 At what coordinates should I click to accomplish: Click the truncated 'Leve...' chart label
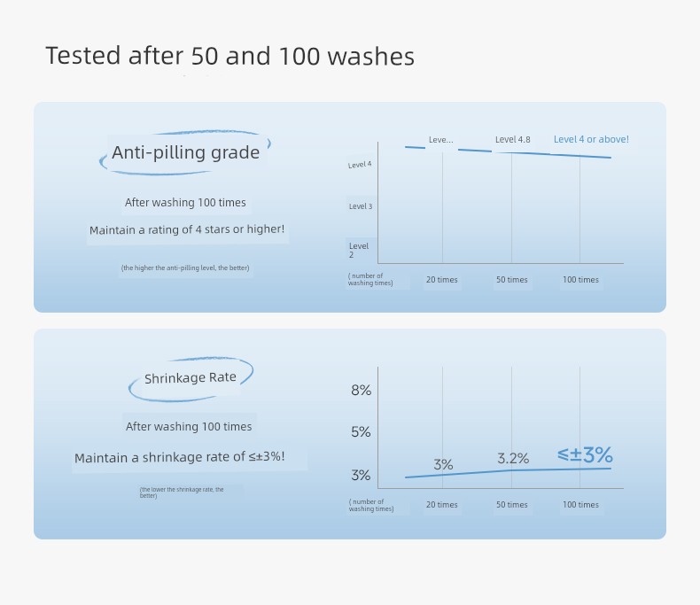(440, 140)
